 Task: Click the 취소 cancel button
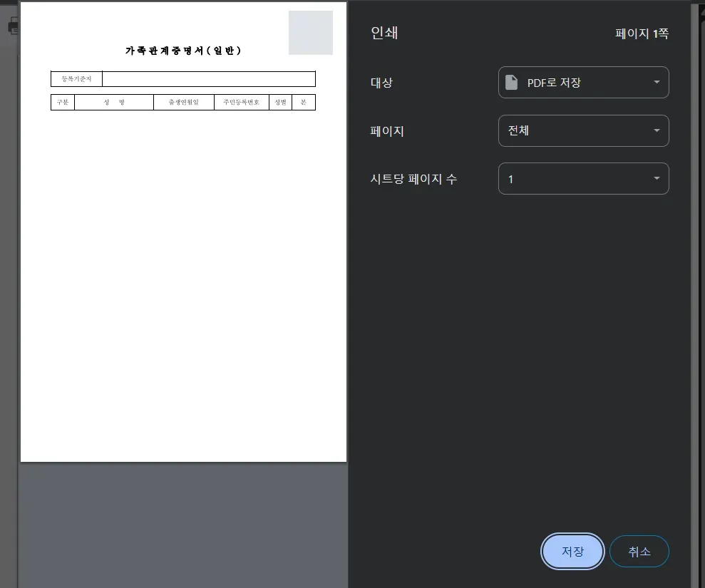(x=639, y=551)
